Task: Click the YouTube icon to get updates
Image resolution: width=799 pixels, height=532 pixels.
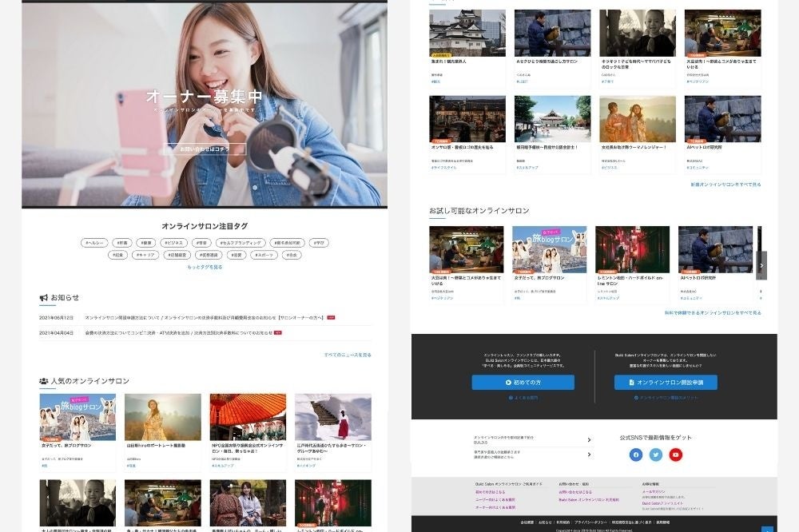Action: click(x=675, y=455)
